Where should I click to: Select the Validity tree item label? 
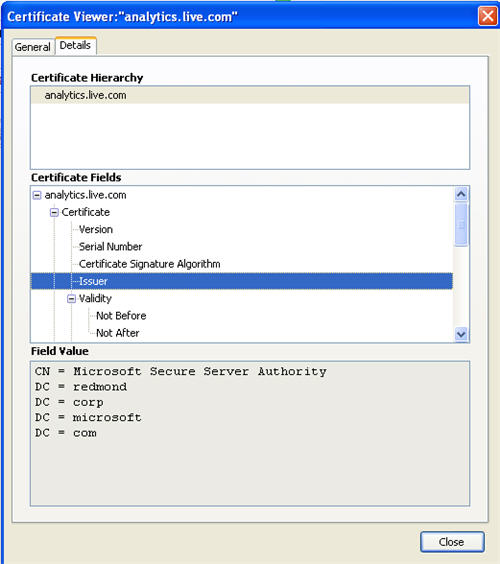pos(95,299)
